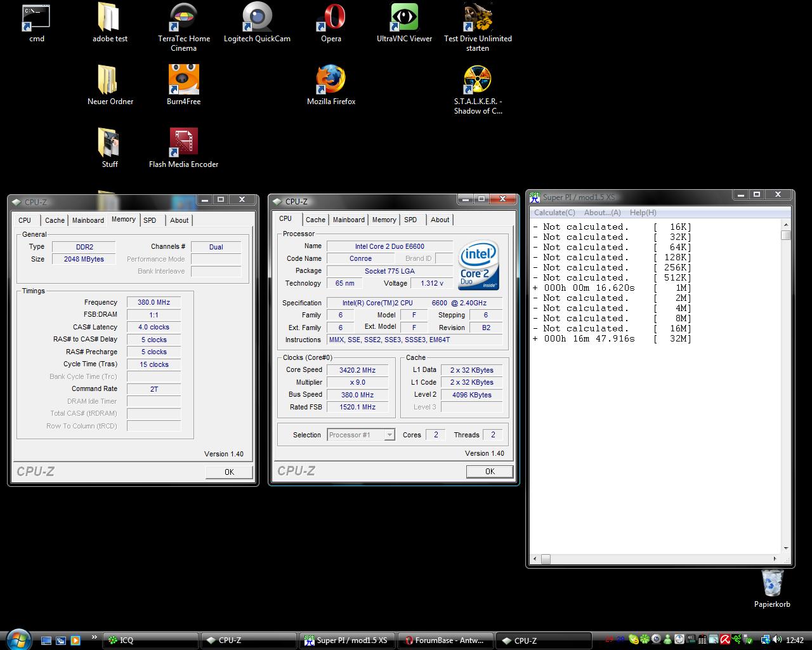The height and width of the screenshot is (650, 812).
Task: Select the Papierkorb recycle bin
Action: coord(772,588)
